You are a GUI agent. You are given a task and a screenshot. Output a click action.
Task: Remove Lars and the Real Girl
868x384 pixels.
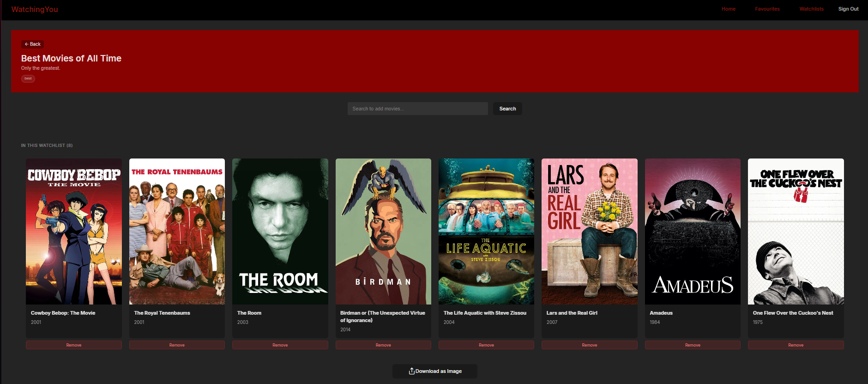coord(590,345)
